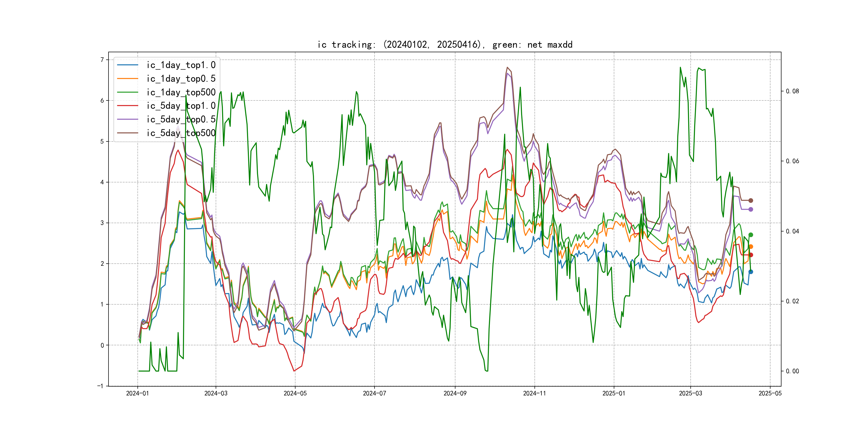Click the purple end-point marker dot
The height and width of the screenshot is (434, 868).
point(751,209)
